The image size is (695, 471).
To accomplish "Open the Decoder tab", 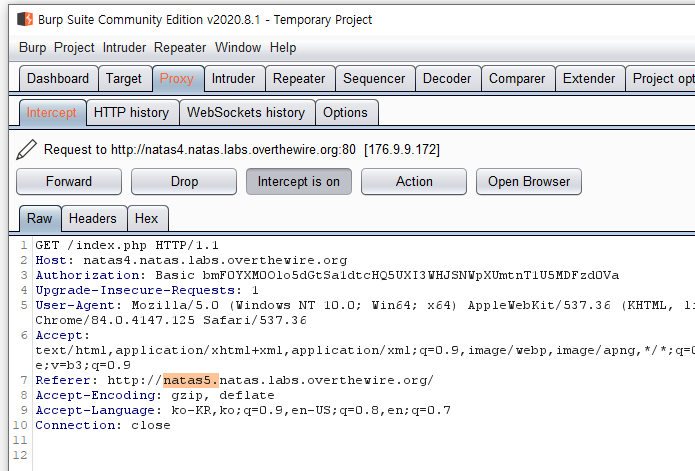I will 447,78.
